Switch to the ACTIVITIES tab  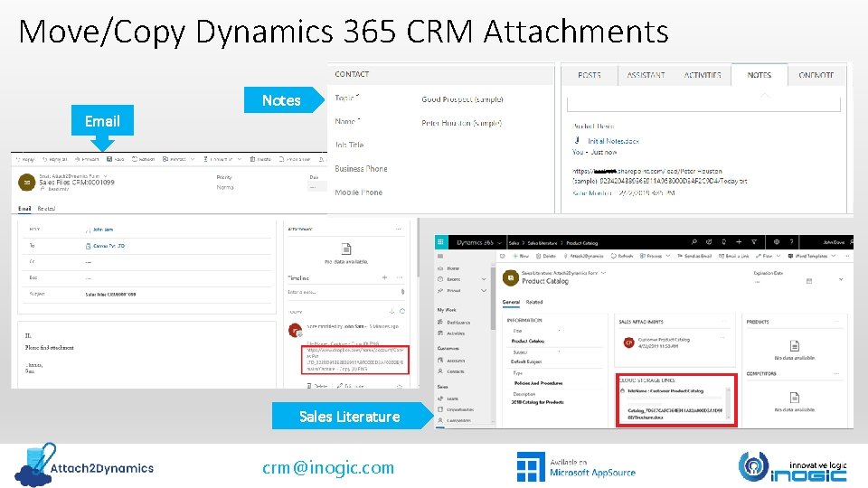click(x=702, y=75)
